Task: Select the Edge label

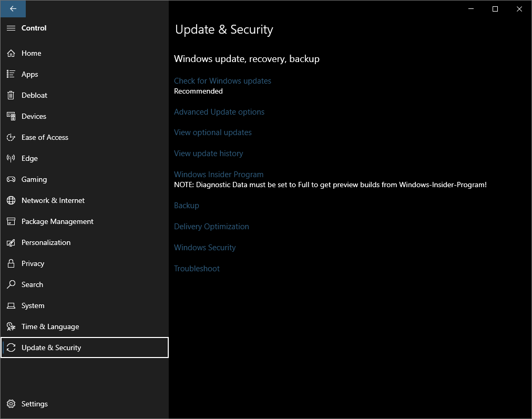Action: point(29,158)
